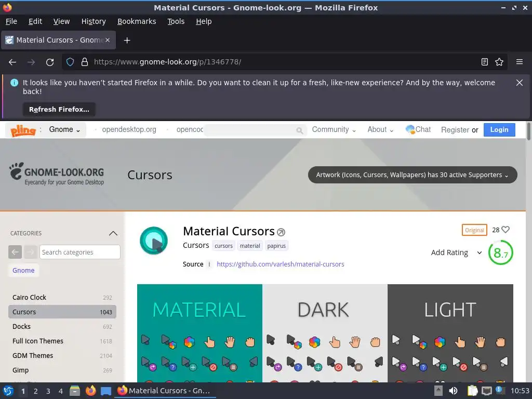Click the search magnifier icon on the site header
532x399 pixels.
pyautogui.click(x=299, y=130)
